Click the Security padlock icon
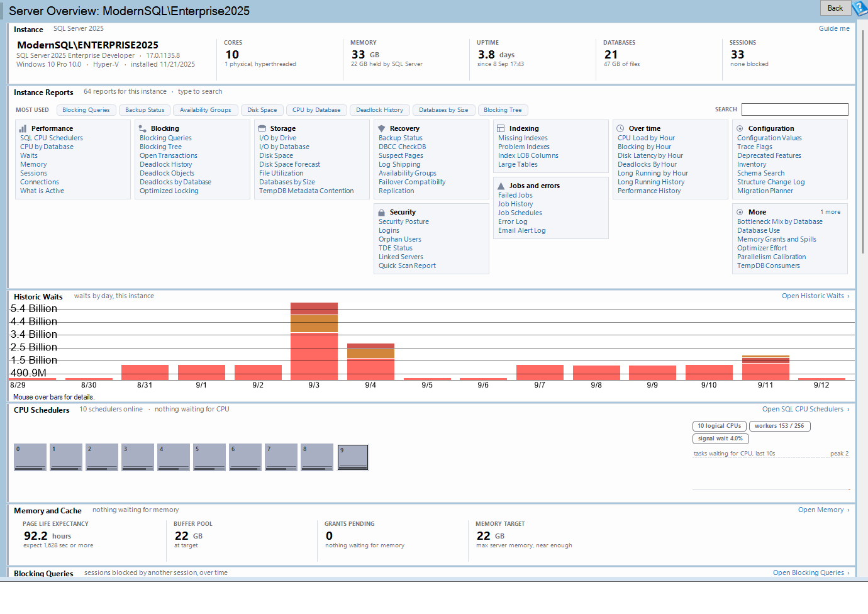The width and height of the screenshot is (868, 614). click(x=381, y=212)
